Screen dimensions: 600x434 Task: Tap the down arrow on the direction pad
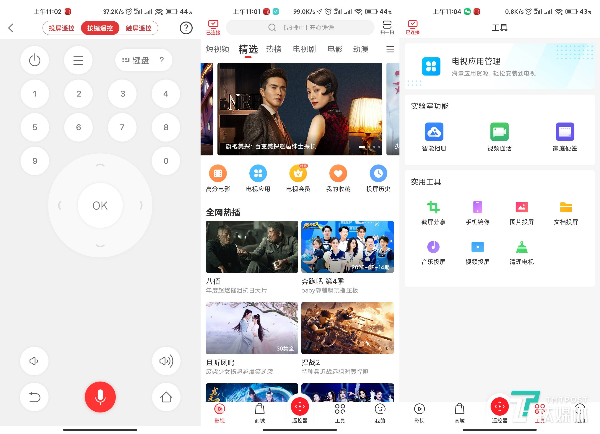click(100, 245)
